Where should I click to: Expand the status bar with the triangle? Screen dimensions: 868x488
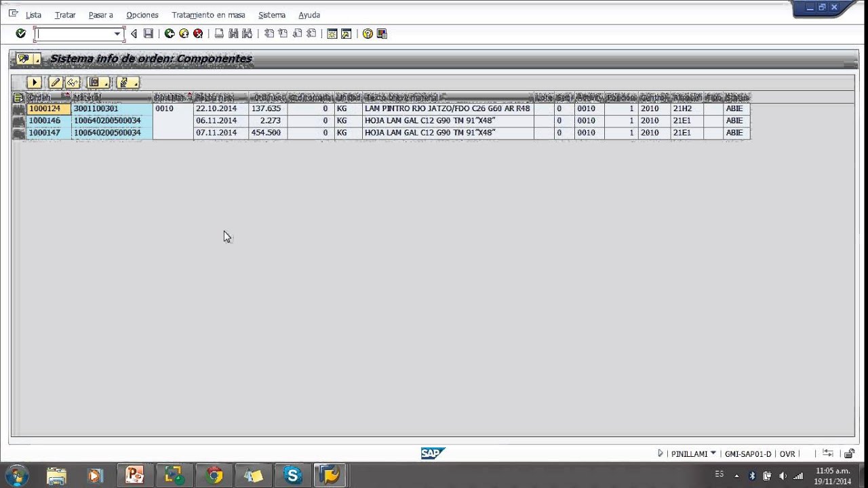click(x=660, y=453)
